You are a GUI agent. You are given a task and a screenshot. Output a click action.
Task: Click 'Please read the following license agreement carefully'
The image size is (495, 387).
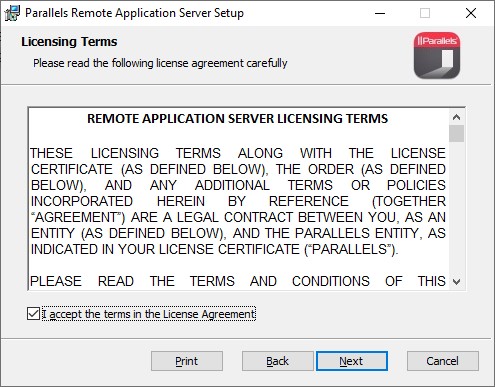(x=160, y=63)
